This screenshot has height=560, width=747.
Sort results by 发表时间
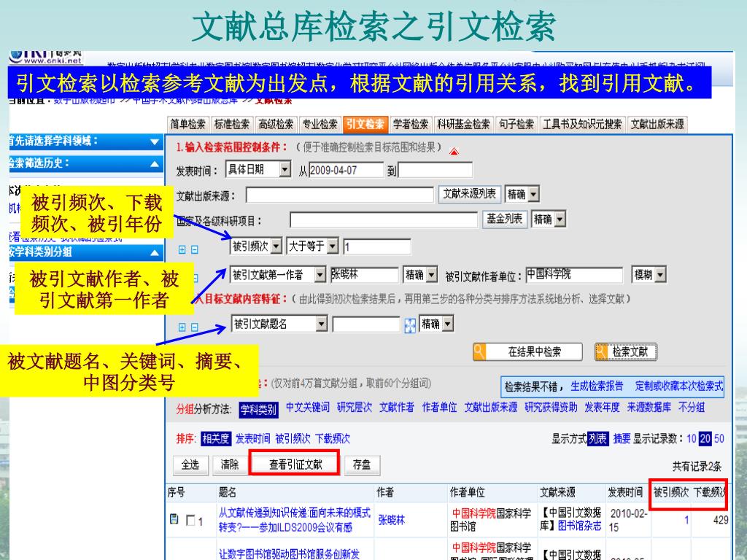click(x=252, y=438)
